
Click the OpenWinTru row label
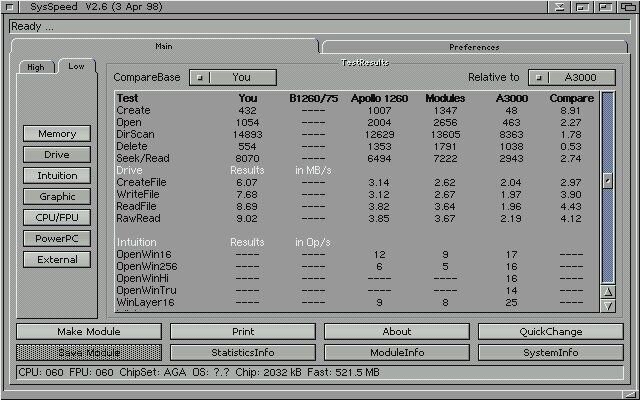(146, 290)
